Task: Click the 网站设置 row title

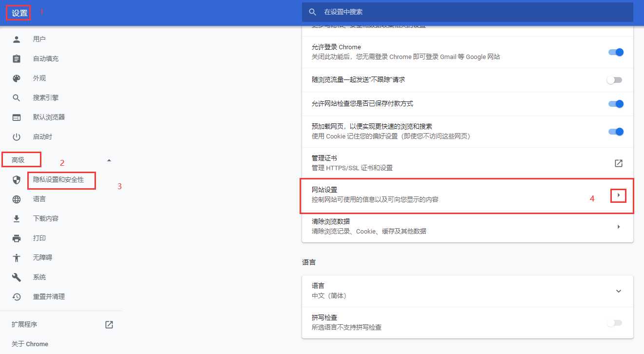Action: pos(324,190)
